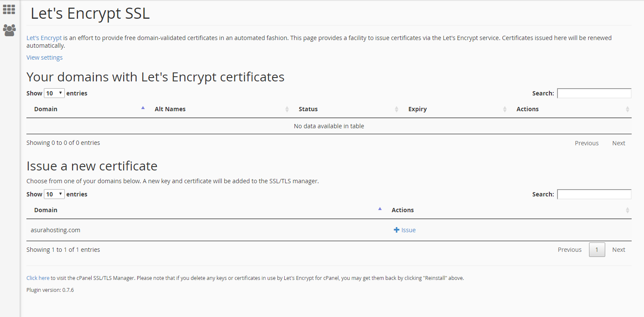Screen dimensions: 644x317
Task: Click 'Your domains with Let's Encrypt certificates' heading
Action: tap(156, 77)
